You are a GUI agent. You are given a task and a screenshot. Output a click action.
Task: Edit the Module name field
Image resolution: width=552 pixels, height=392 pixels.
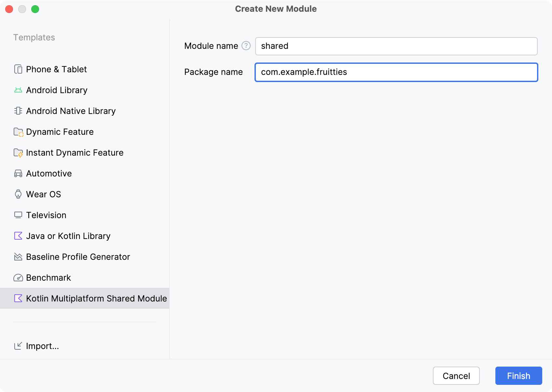click(396, 46)
